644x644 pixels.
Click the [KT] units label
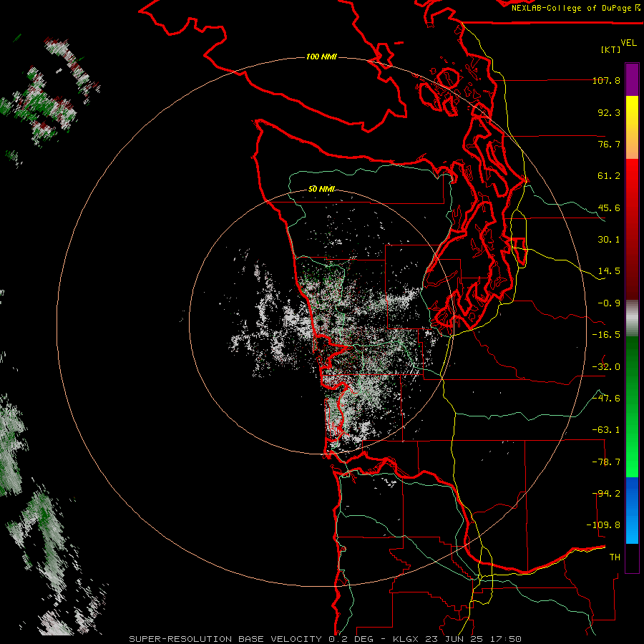611,49
